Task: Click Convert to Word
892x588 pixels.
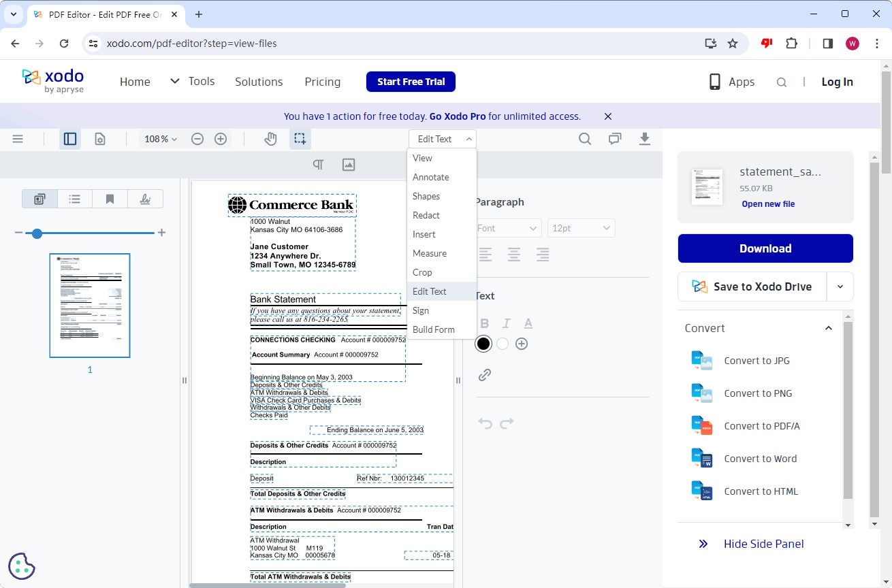Action: (x=760, y=459)
